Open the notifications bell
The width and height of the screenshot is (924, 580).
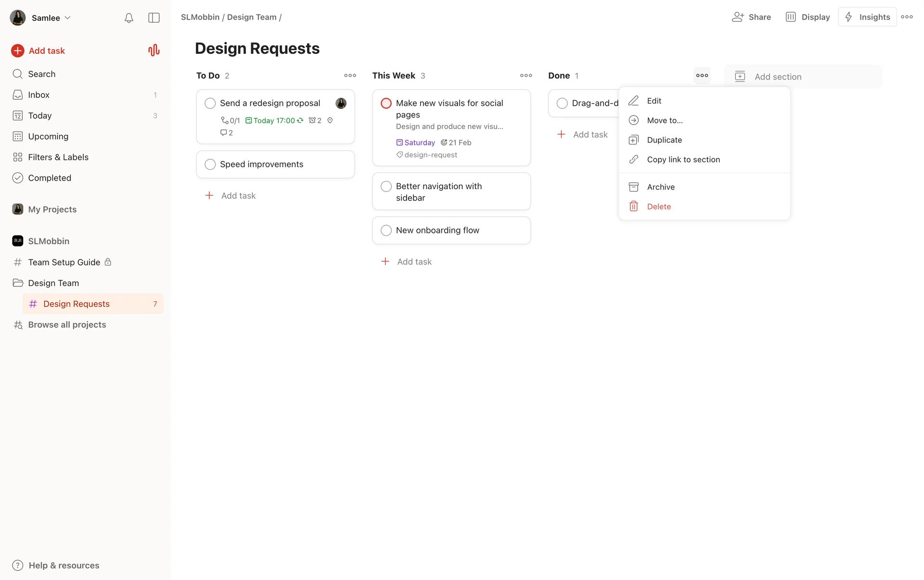coord(128,18)
